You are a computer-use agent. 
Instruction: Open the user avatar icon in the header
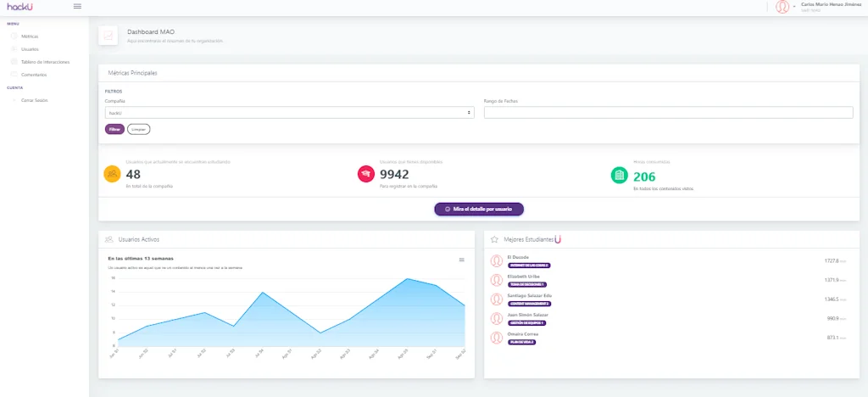click(x=782, y=7)
